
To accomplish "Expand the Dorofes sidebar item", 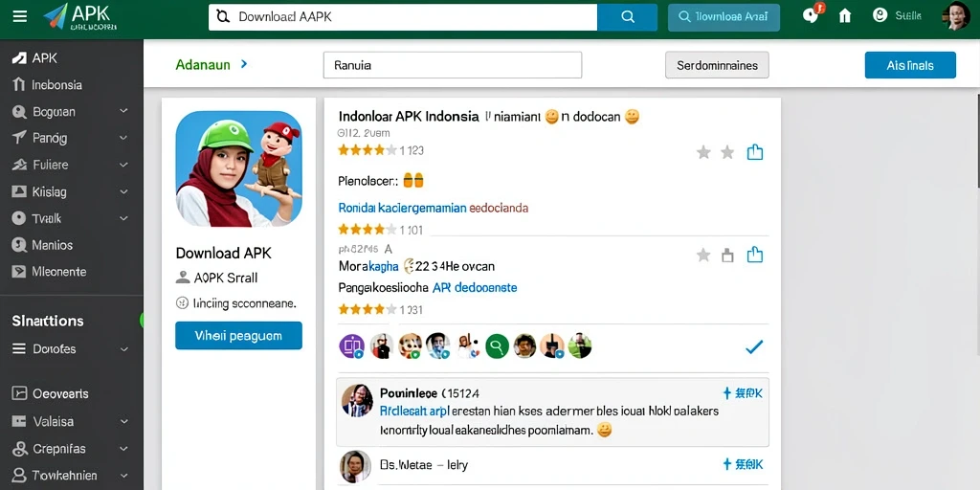I will click(x=123, y=348).
